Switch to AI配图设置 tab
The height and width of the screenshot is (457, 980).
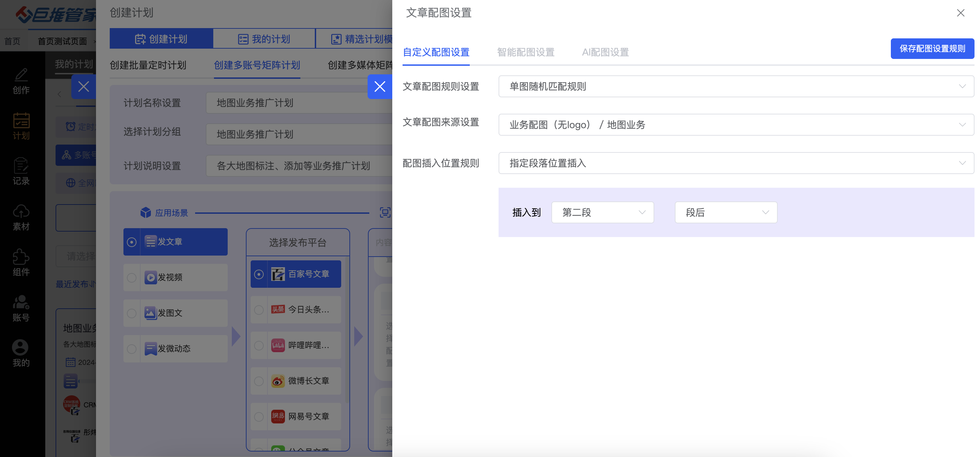(605, 52)
